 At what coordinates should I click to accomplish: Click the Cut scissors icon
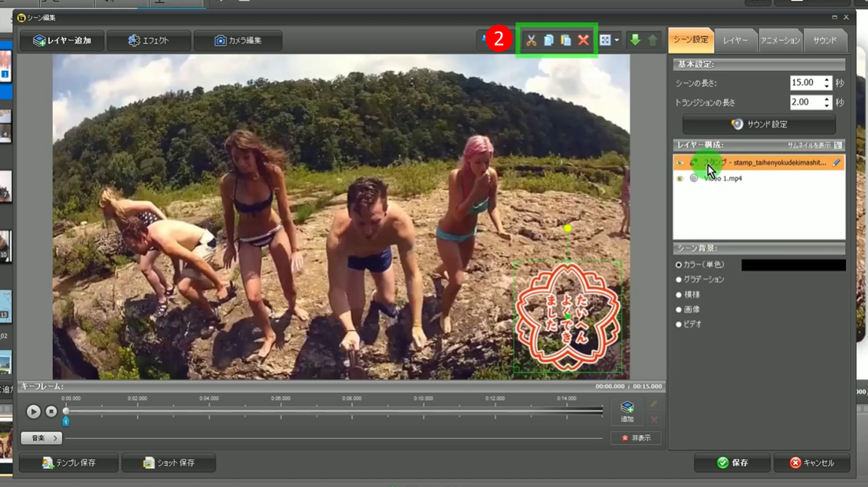click(x=531, y=40)
